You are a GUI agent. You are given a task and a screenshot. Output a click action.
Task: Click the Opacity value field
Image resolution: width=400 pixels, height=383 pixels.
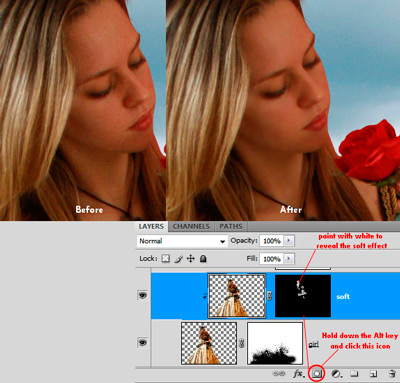coord(272,241)
